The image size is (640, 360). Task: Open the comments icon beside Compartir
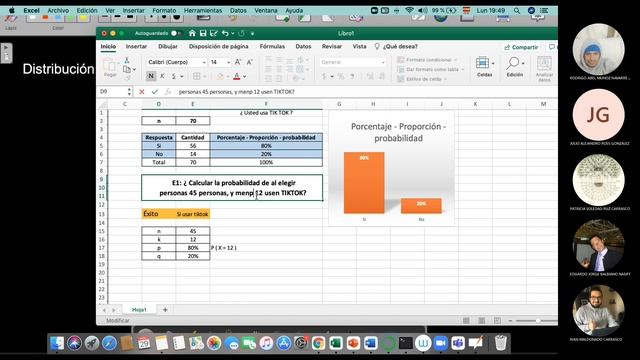[552, 47]
